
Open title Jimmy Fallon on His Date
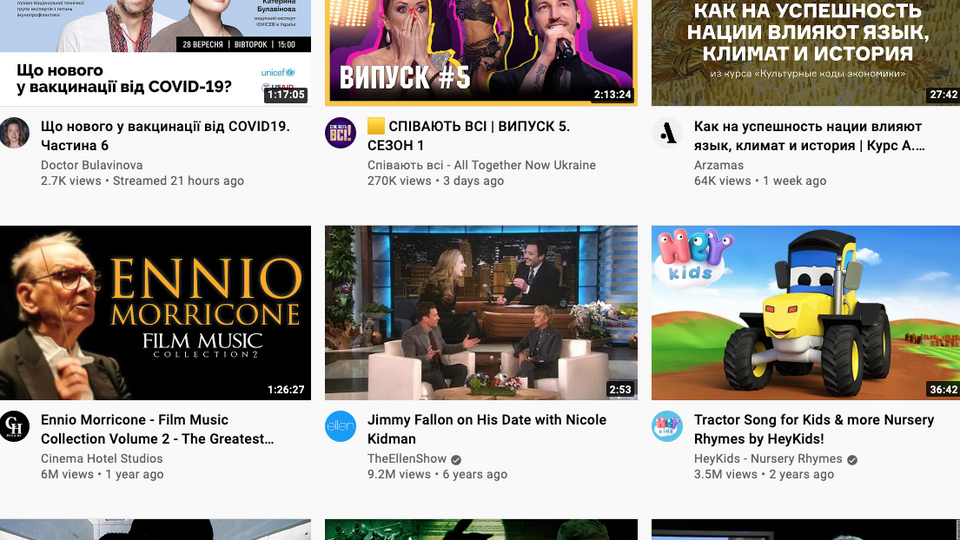pyautogui.click(x=487, y=429)
